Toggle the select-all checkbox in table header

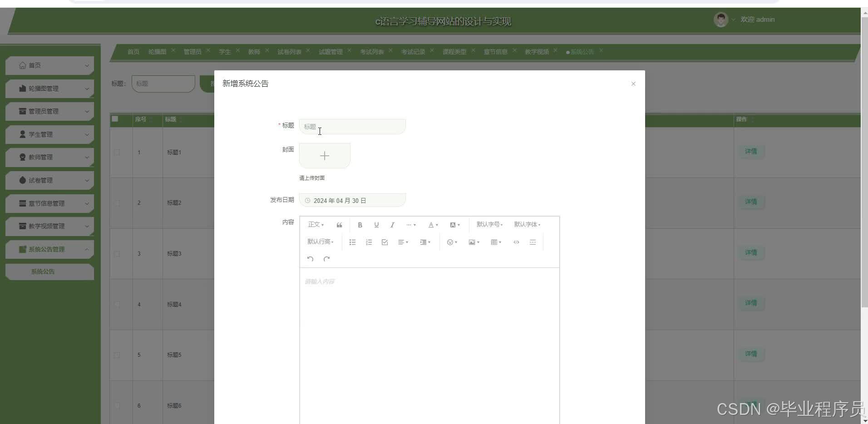(x=115, y=119)
